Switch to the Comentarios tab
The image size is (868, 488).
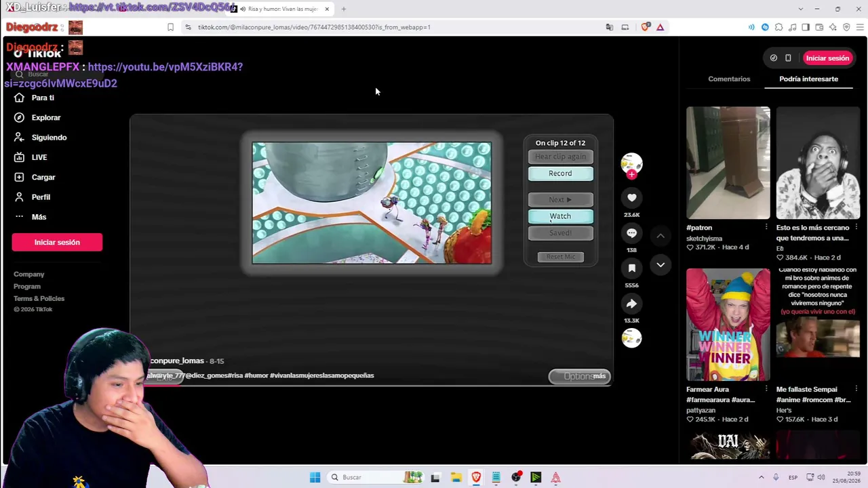click(x=729, y=79)
